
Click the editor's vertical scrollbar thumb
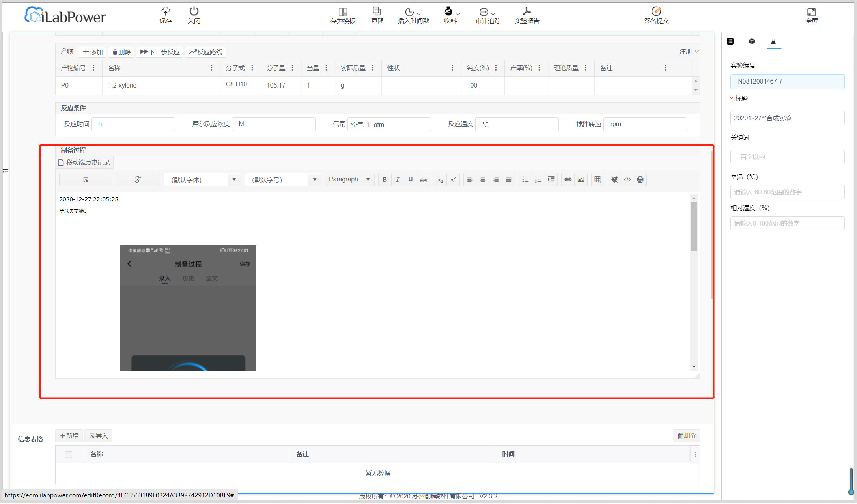coord(694,226)
